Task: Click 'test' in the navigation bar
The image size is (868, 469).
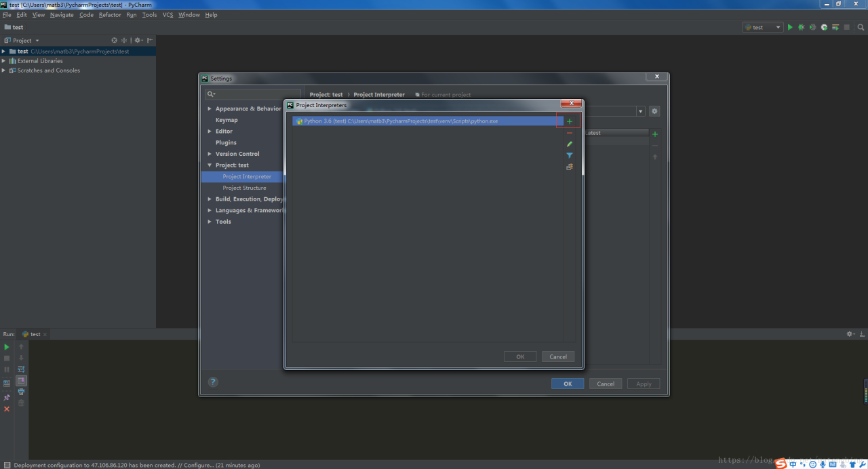Action: [14, 27]
